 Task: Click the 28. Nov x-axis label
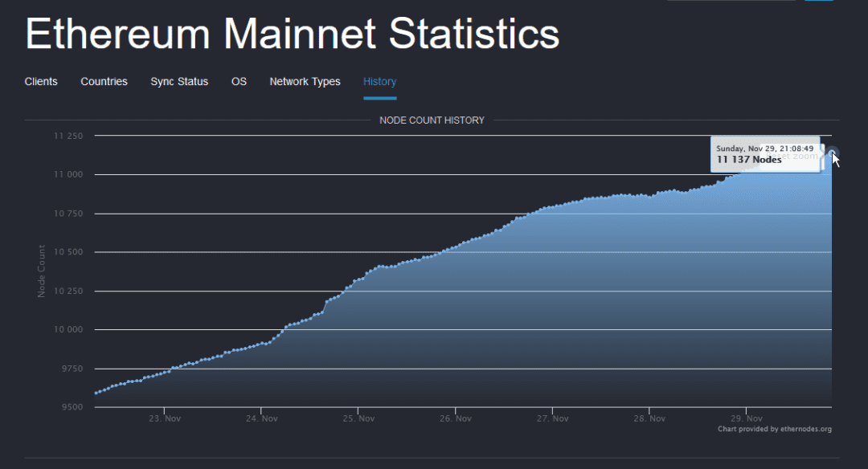pos(649,418)
